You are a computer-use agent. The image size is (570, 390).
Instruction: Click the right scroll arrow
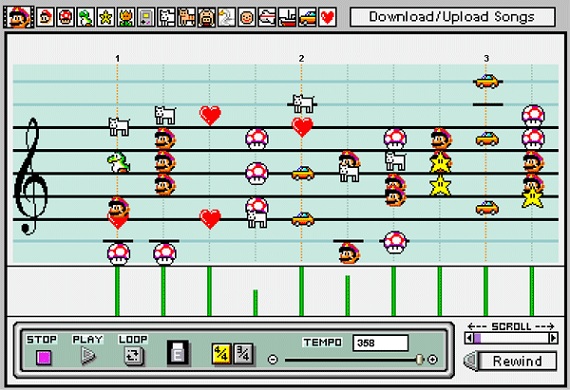(554, 338)
